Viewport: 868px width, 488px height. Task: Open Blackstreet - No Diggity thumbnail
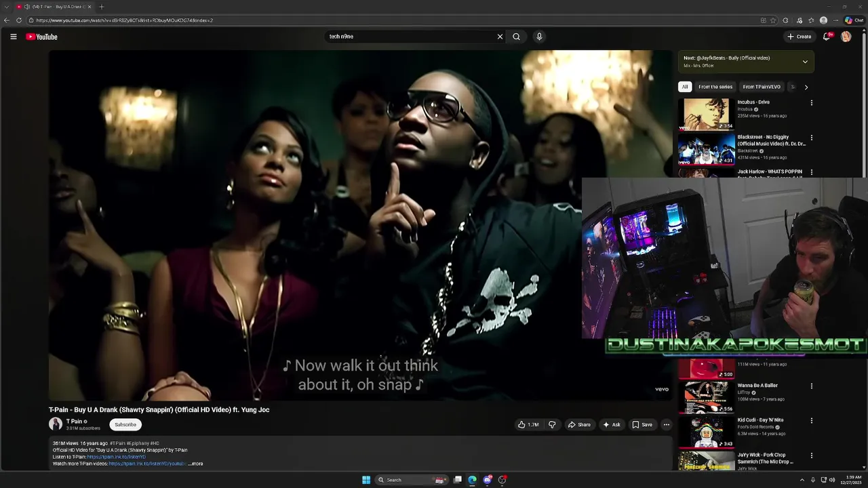point(707,148)
